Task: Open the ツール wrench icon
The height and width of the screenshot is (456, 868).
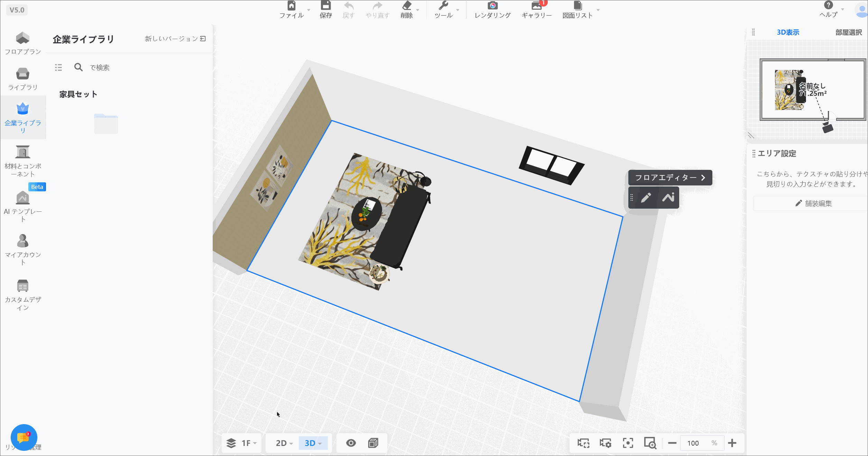Action: coord(443,6)
